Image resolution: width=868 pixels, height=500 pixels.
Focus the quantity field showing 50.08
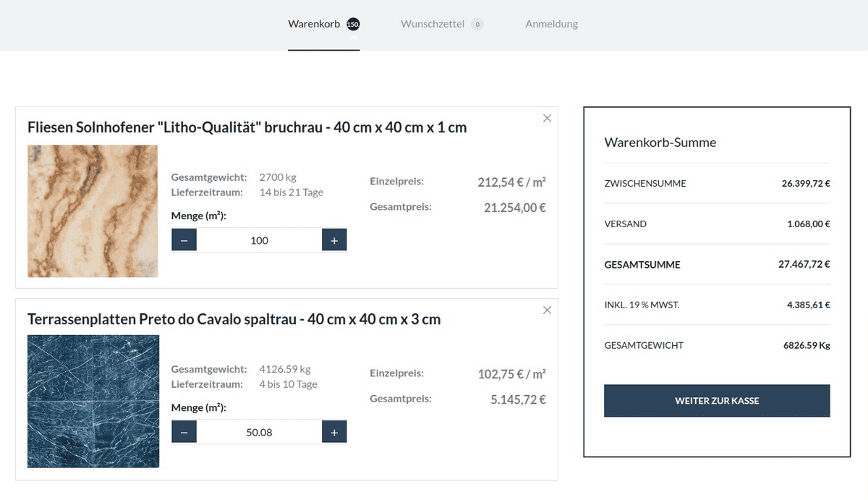click(x=259, y=432)
